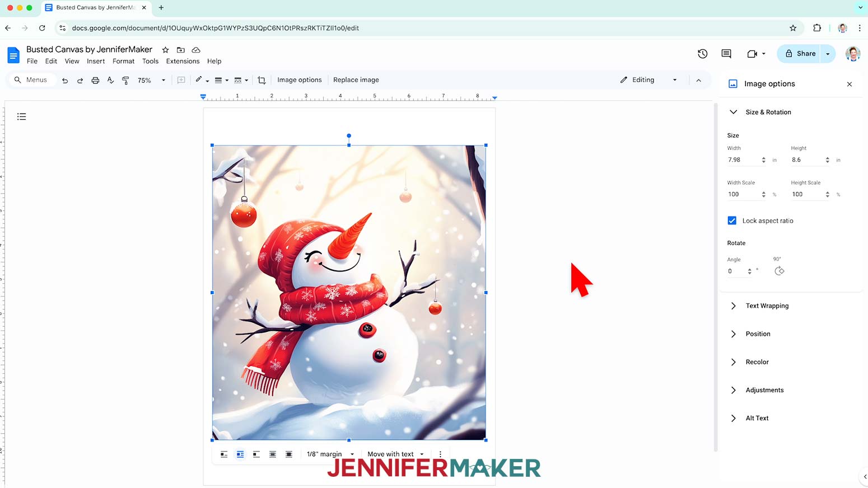Open the Move with text dropdown
The width and height of the screenshot is (868, 488).
(395, 454)
